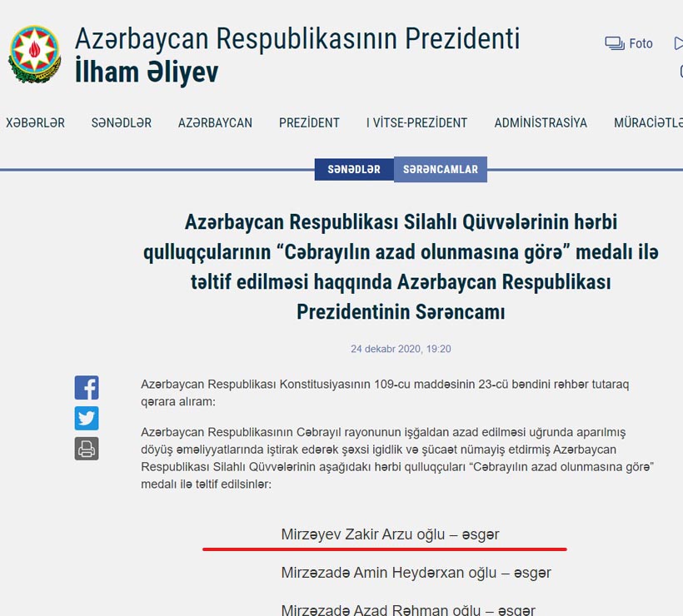Click the decree headline text

coord(401,267)
